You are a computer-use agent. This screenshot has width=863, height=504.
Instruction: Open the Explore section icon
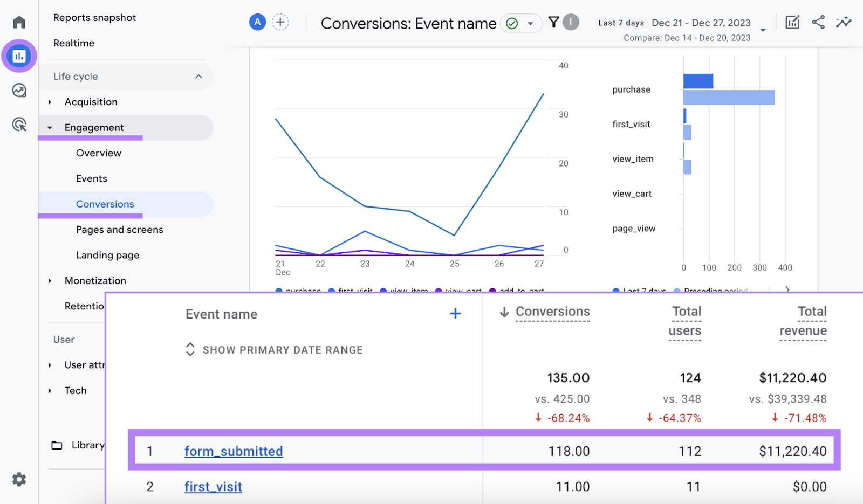[x=19, y=90]
